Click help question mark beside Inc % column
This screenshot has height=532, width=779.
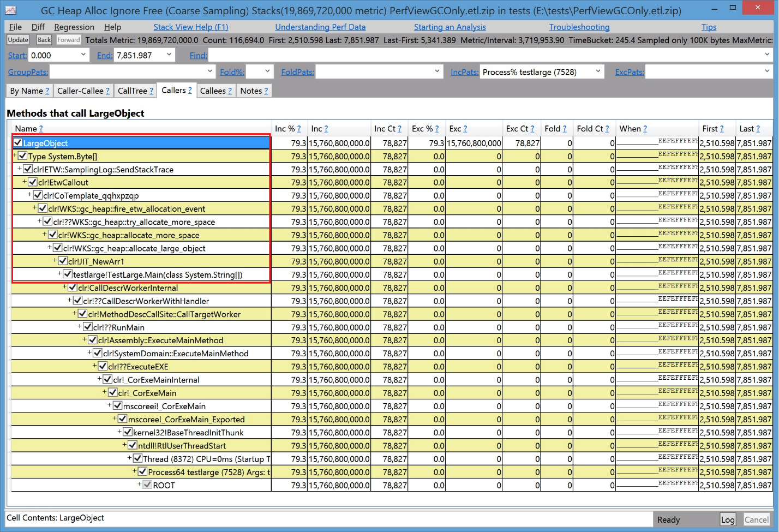pos(299,129)
